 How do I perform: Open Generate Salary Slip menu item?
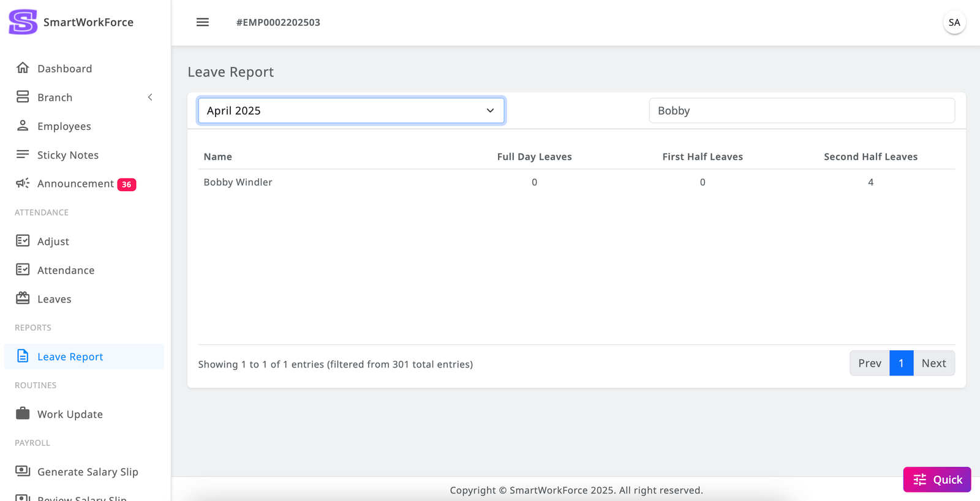(x=88, y=472)
